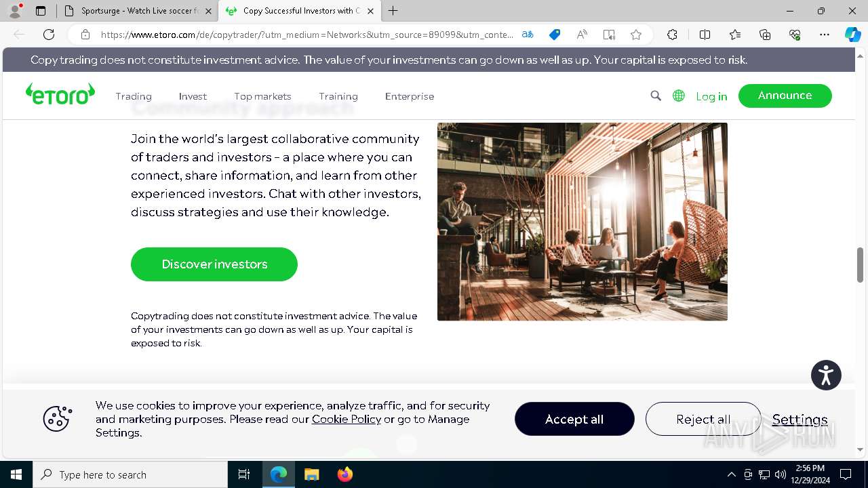Image resolution: width=868 pixels, height=488 pixels.
Task: Click the taskbar search box
Action: (130, 474)
